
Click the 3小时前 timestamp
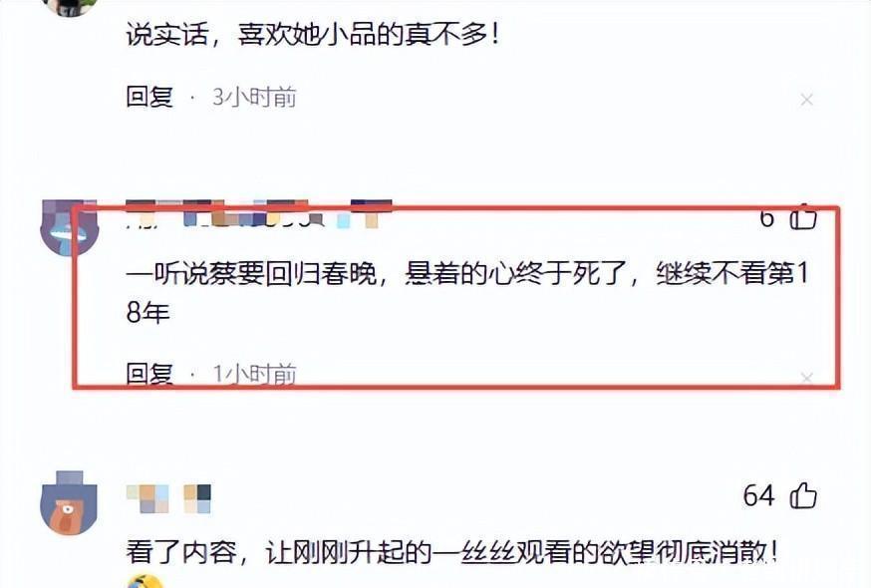pos(254,98)
